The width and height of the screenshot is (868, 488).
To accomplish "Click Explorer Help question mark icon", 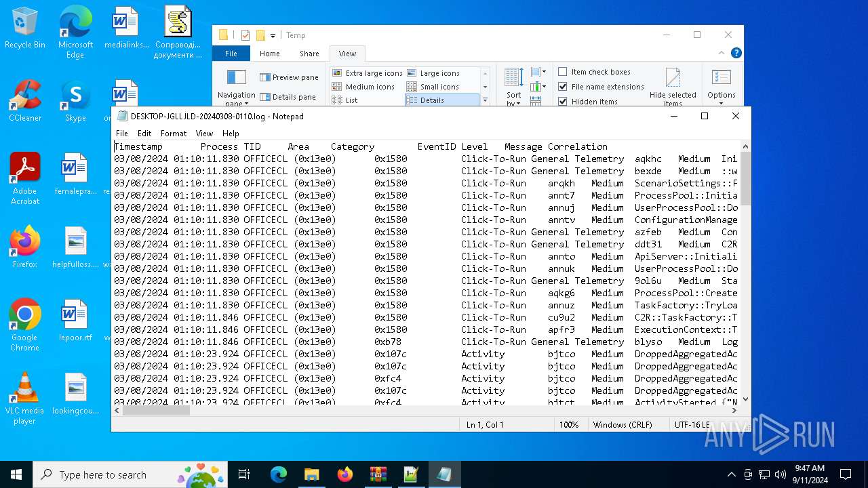I will tap(736, 53).
